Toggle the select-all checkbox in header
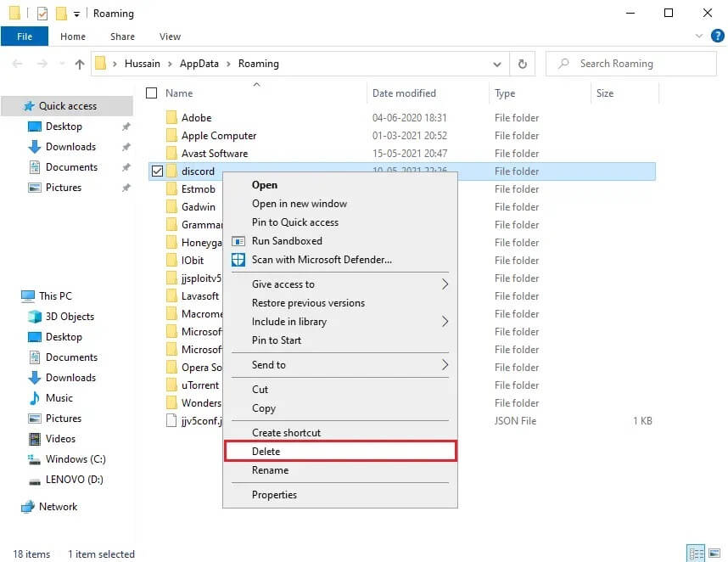The image size is (728, 562). click(151, 93)
